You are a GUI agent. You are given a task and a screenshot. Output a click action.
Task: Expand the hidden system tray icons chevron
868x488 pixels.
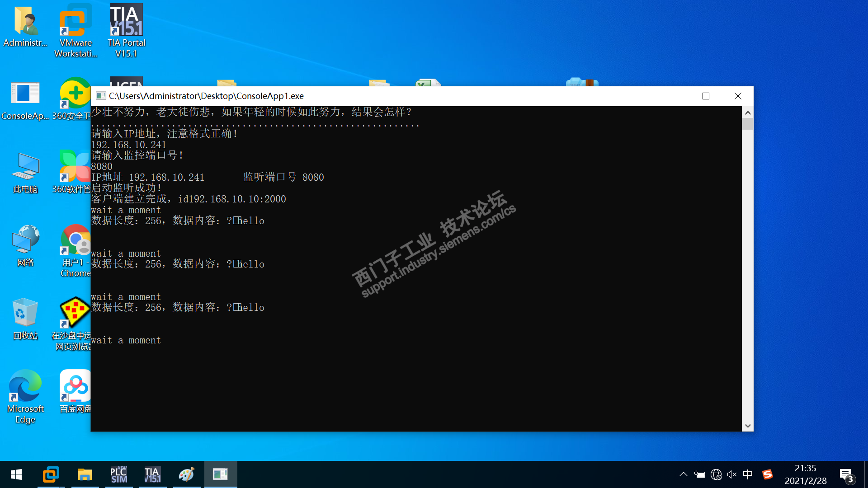point(683,474)
